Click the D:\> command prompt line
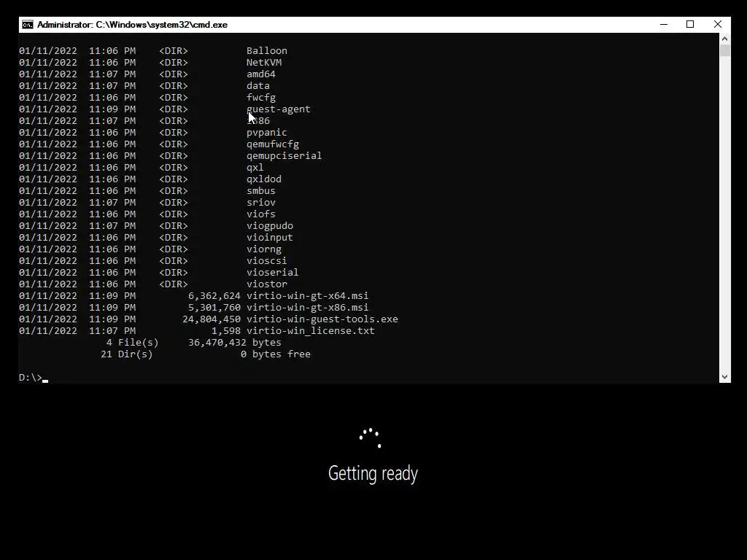Screen dimensions: 747x560 (34, 377)
